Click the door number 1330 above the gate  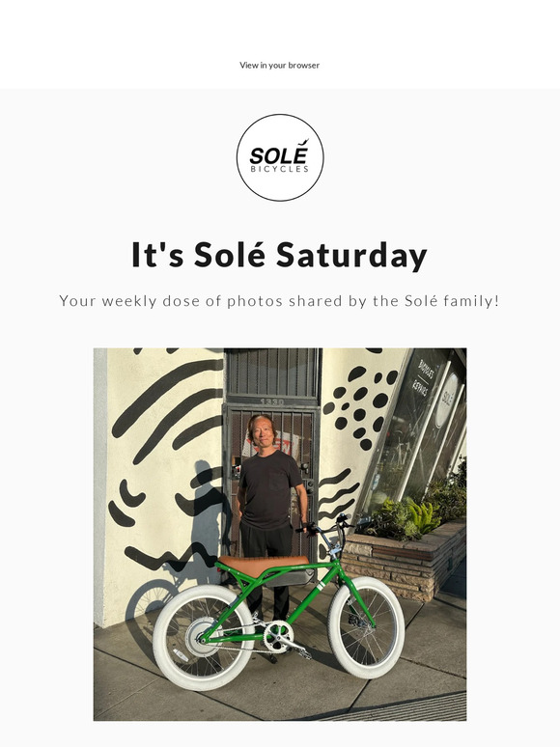click(272, 402)
